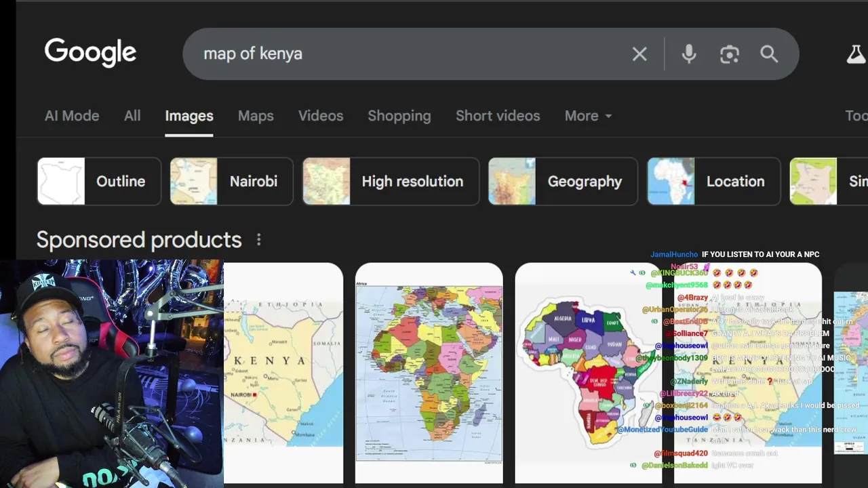This screenshot has width=868, height=488.
Task: Open the Videos tab
Action: point(321,116)
